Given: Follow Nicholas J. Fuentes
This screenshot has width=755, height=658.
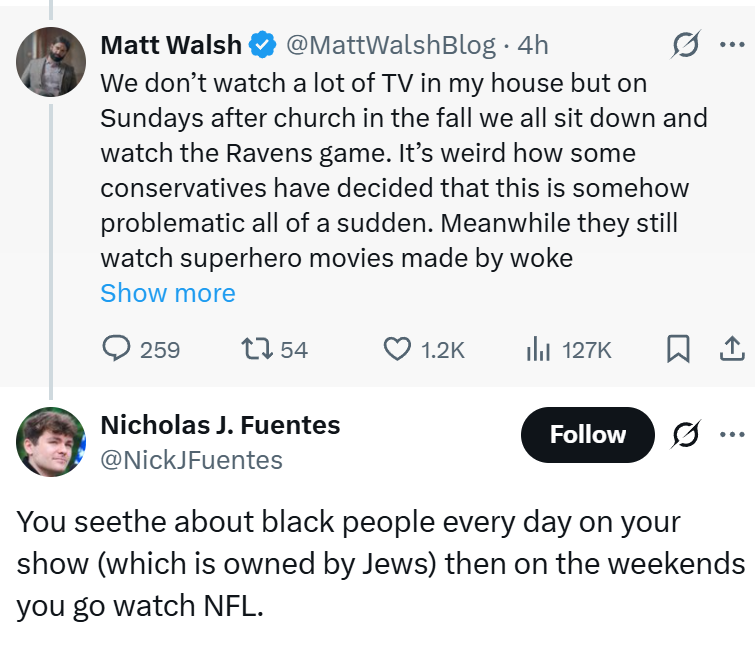Looking at the screenshot, I should tap(587, 435).
